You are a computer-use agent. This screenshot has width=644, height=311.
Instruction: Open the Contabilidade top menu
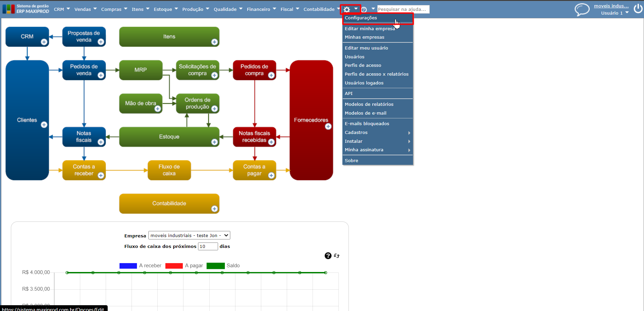point(322,9)
